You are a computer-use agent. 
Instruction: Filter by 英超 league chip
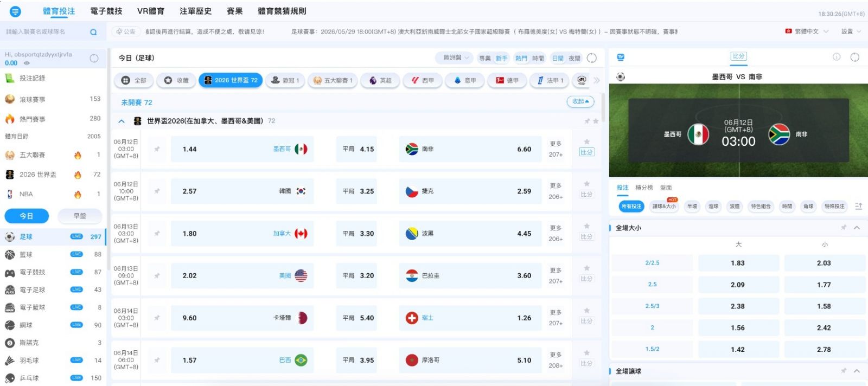tap(380, 80)
